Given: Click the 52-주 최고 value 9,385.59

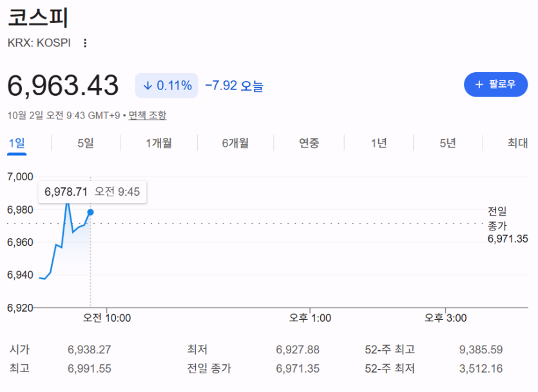Looking at the screenshot, I should pyautogui.click(x=481, y=350).
